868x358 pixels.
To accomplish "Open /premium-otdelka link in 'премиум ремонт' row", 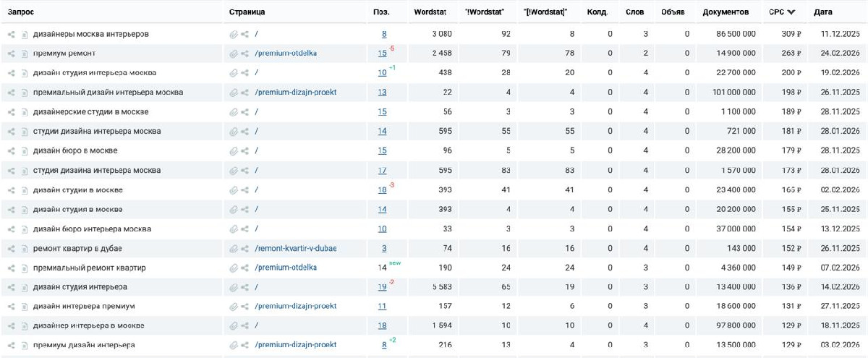I will [x=286, y=54].
